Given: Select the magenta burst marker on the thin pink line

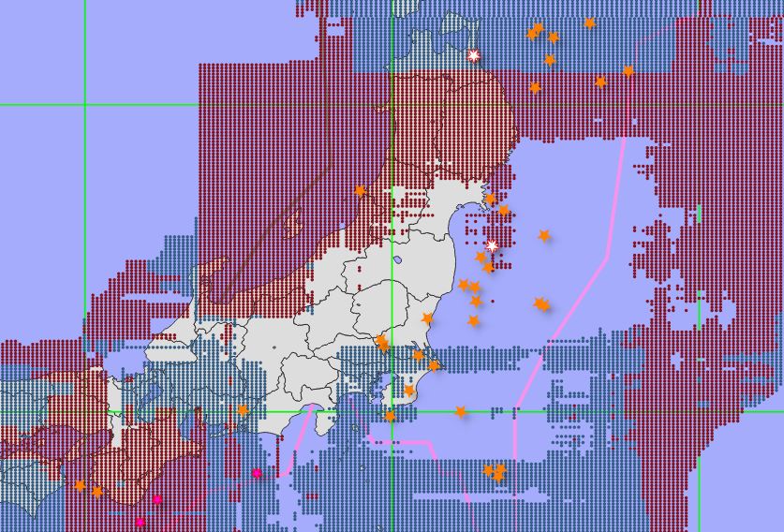Looking at the screenshot, I should 257,473.
